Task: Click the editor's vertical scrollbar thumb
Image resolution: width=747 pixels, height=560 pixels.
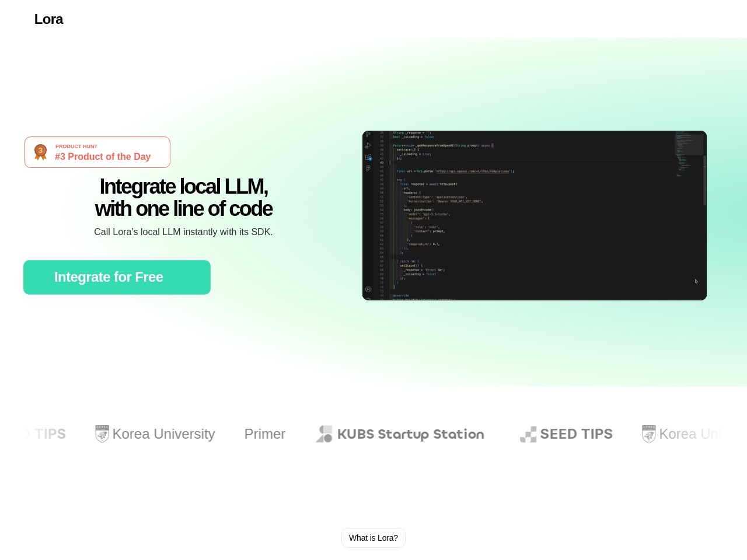Action: pos(704,180)
